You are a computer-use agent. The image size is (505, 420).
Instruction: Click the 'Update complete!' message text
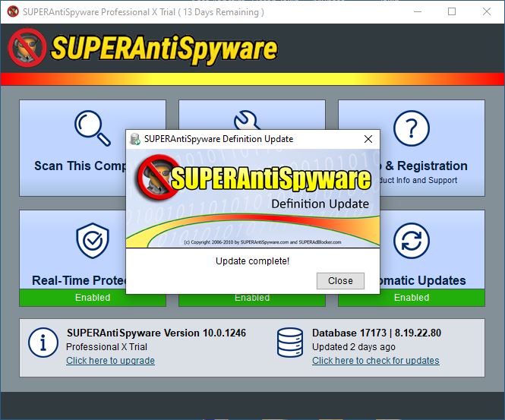point(252,261)
